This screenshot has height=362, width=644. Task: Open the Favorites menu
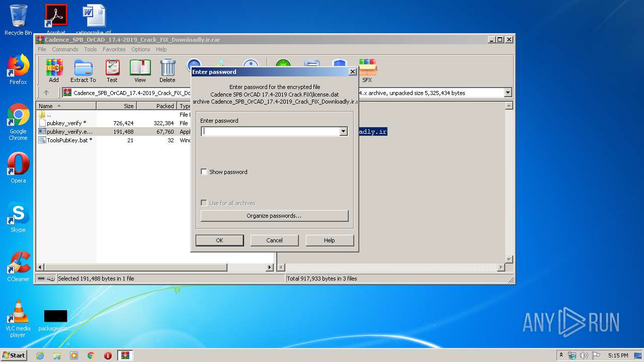114,49
